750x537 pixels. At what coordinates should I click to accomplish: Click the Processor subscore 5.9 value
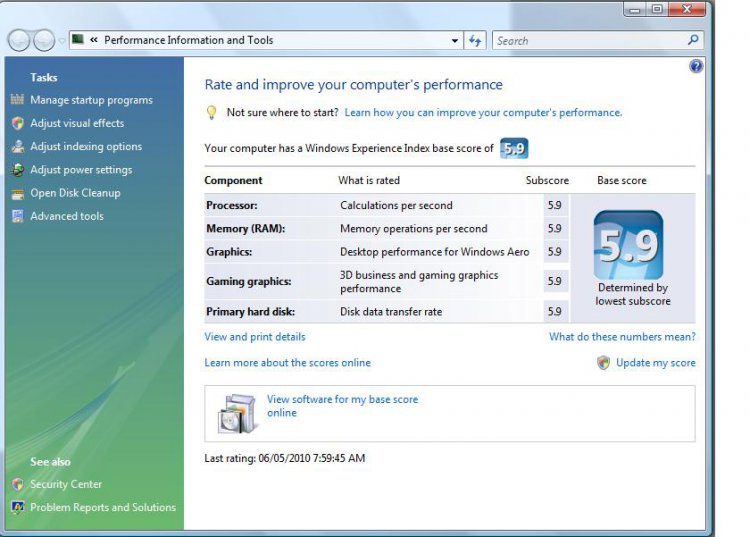click(555, 205)
